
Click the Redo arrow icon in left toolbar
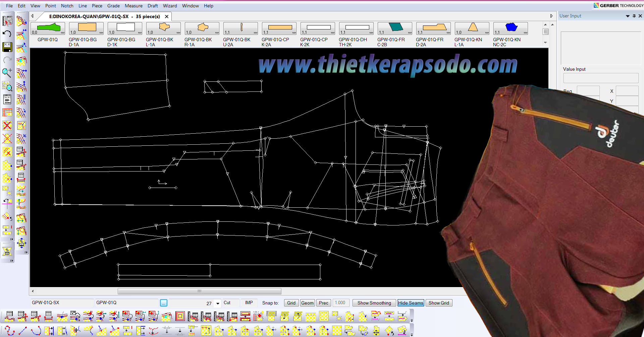7,60
